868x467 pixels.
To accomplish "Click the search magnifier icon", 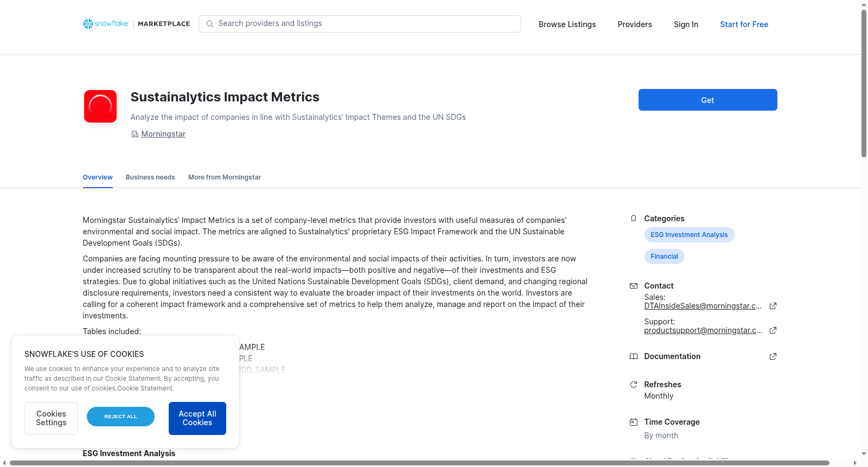I will tap(210, 24).
